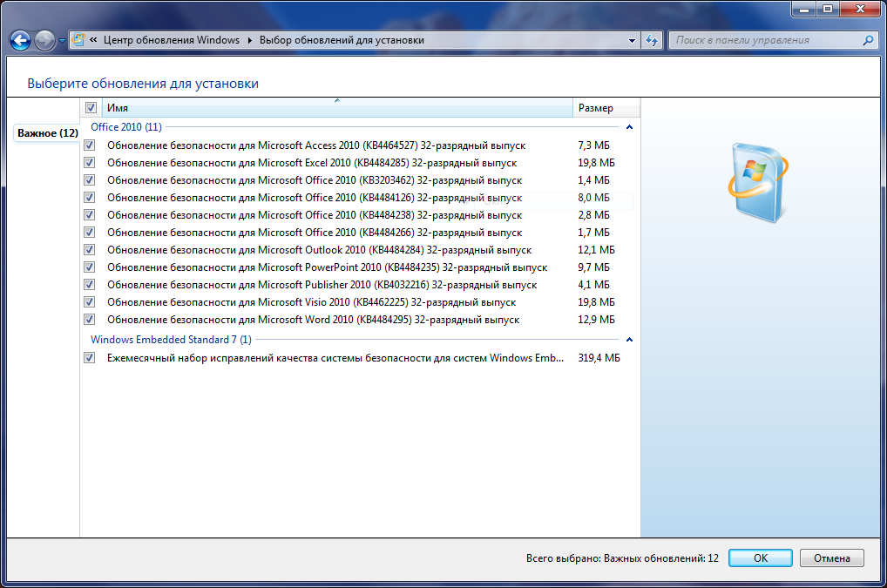Uncheck the Office 2010 KB3203462 update
The height and width of the screenshot is (588, 887).
point(90,180)
